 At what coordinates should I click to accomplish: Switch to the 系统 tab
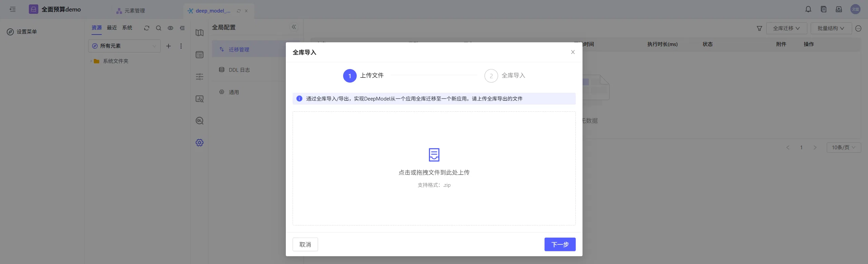[127, 28]
